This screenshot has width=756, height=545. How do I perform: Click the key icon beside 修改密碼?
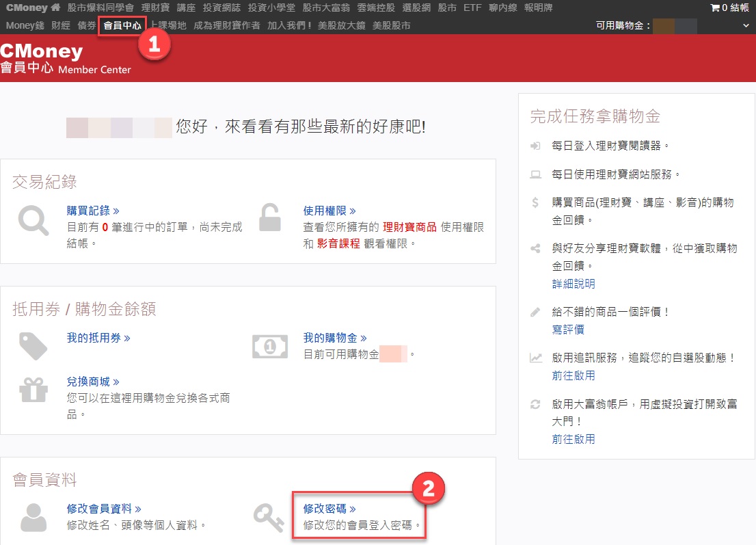tap(268, 518)
